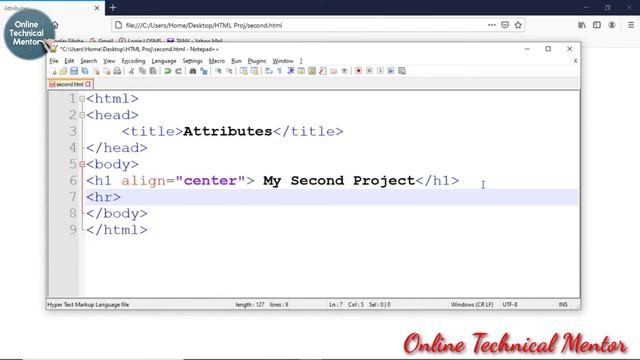Click the Cut scissors icon
Image resolution: width=640 pixels, height=360 pixels.
pos(131,71)
